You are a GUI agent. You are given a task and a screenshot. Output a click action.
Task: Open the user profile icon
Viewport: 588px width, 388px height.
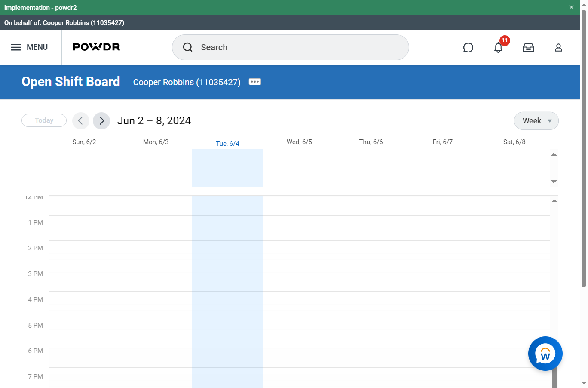coord(558,48)
